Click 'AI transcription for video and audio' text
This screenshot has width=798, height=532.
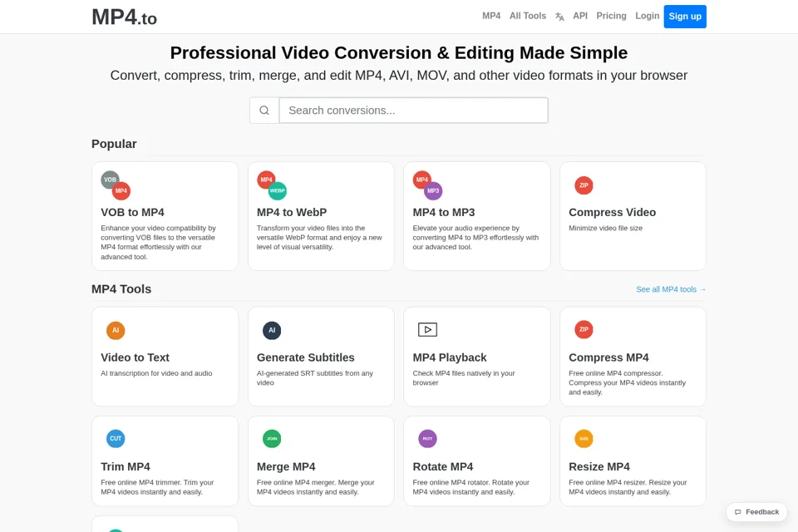click(156, 373)
